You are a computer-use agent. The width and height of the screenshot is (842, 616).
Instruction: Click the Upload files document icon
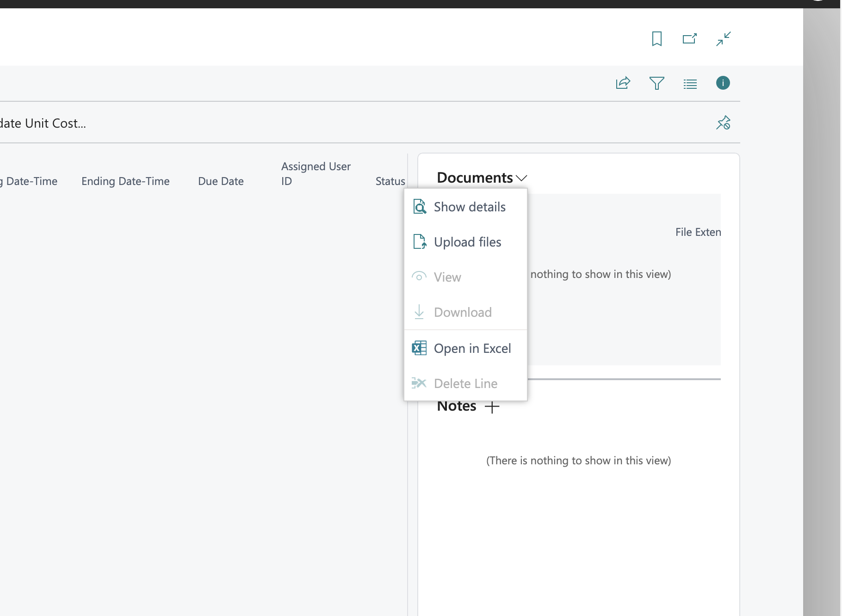[x=419, y=242]
